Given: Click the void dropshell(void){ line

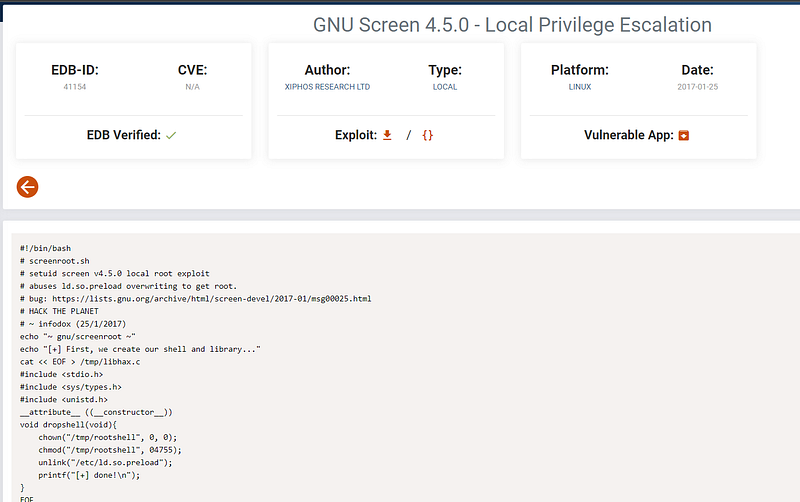Looking at the screenshot, I should 68,424.
